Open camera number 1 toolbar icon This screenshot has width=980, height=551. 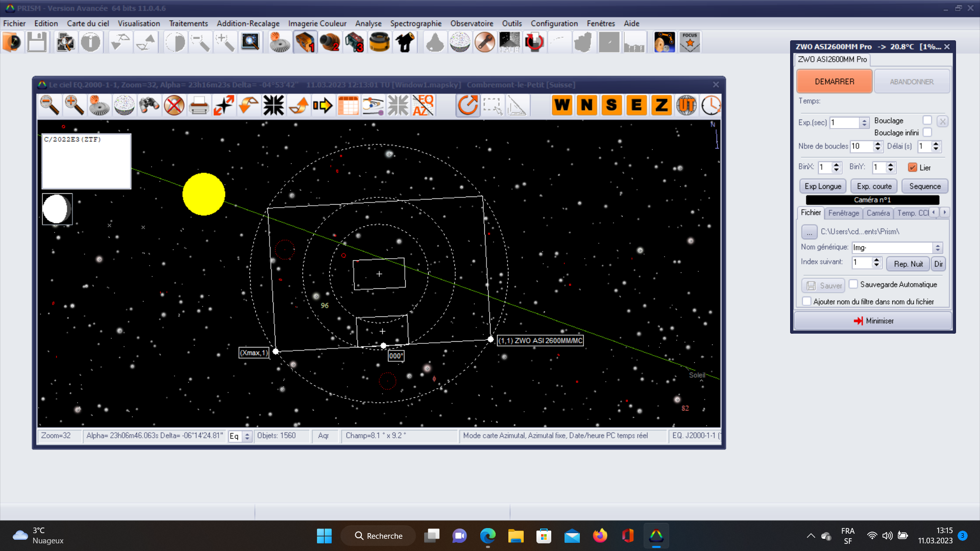[x=305, y=42]
